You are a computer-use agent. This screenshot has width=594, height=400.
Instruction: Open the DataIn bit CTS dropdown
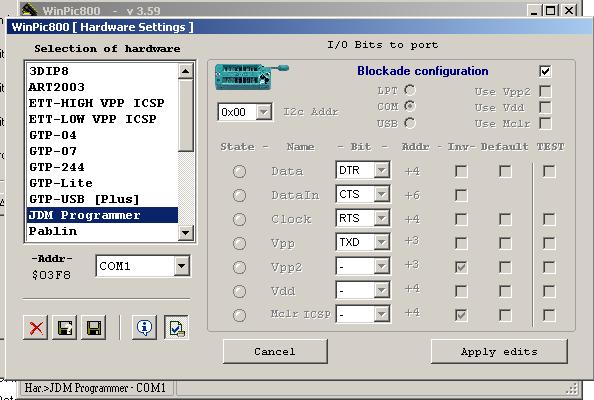coord(381,194)
